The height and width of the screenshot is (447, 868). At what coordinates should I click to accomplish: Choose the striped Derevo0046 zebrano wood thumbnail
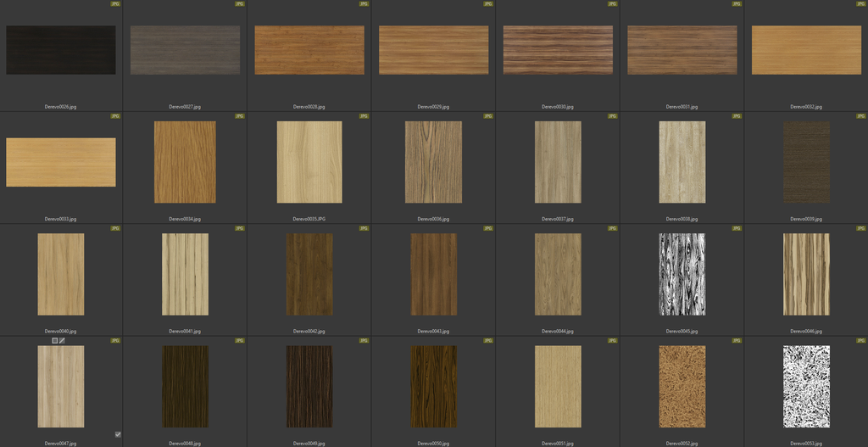click(x=806, y=274)
